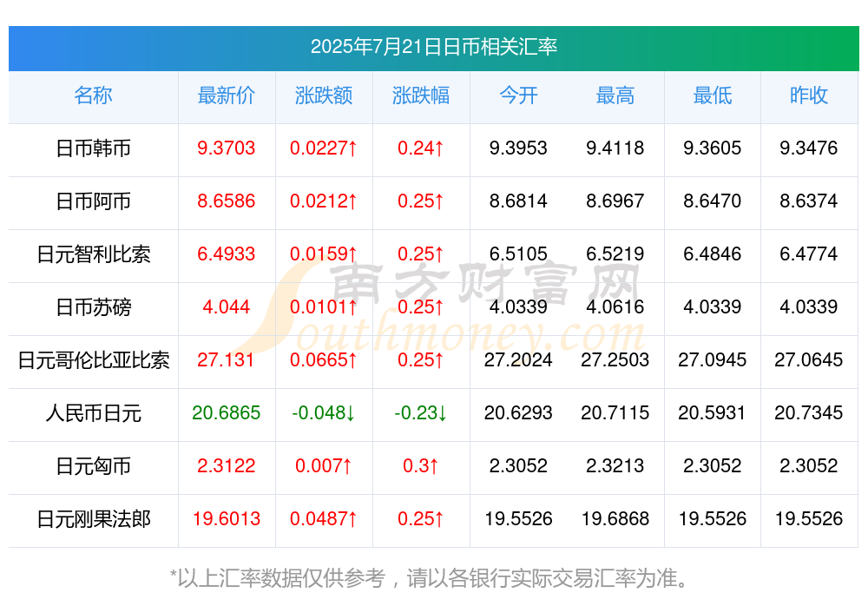Click the 昨收 column header
Screen dimensions: 868x606
click(809, 96)
